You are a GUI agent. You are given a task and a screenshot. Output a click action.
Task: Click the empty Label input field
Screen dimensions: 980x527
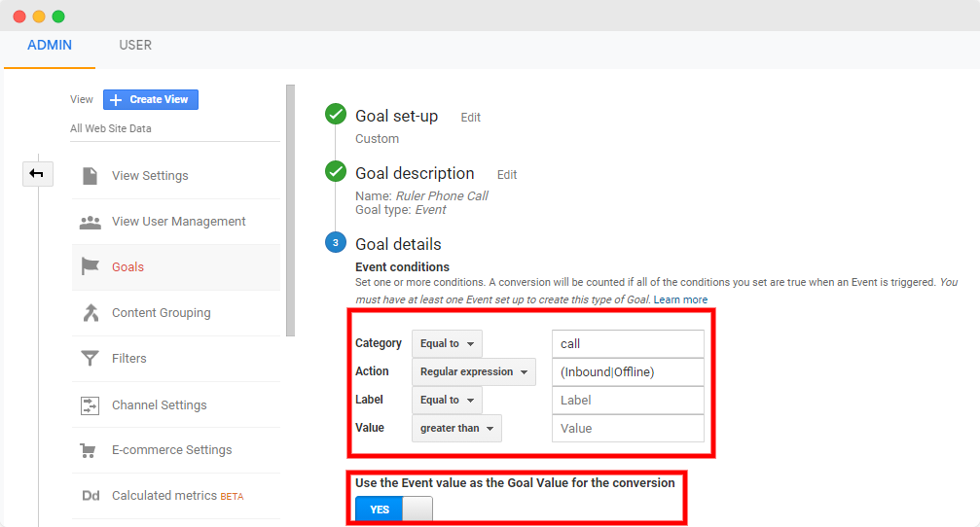coord(628,401)
